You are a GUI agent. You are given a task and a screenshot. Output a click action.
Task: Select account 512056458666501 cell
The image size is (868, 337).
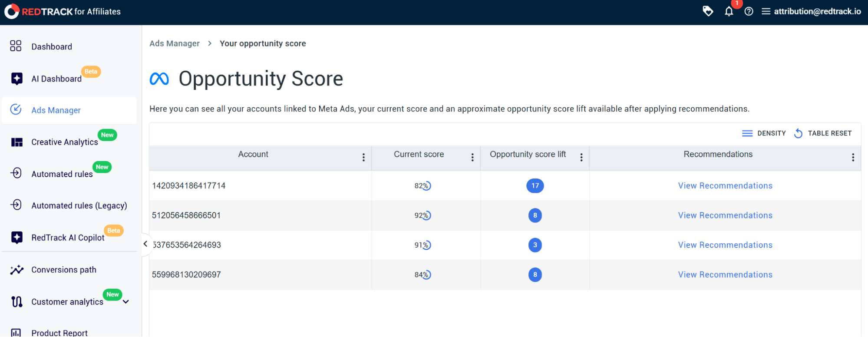tap(260, 215)
